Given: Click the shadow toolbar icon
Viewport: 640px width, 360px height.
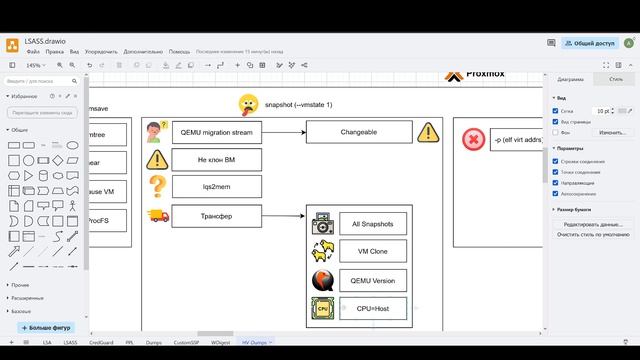Looking at the screenshot, I should point(191,65).
